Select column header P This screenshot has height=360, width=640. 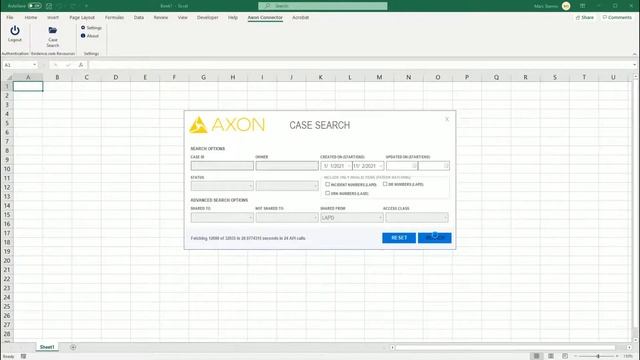(x=467, y=77)
